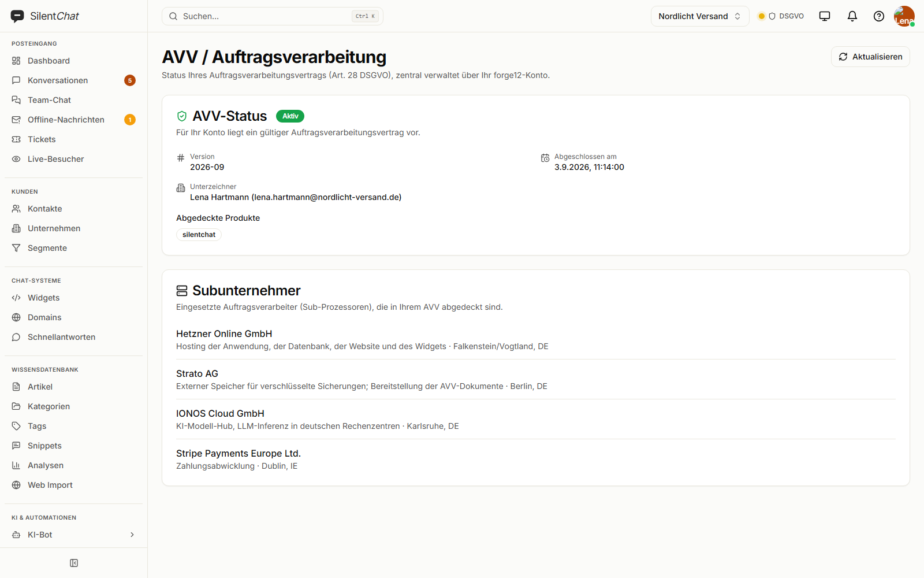
Task: Click the Subunternehmer server icon
Action: pos(182,291)
